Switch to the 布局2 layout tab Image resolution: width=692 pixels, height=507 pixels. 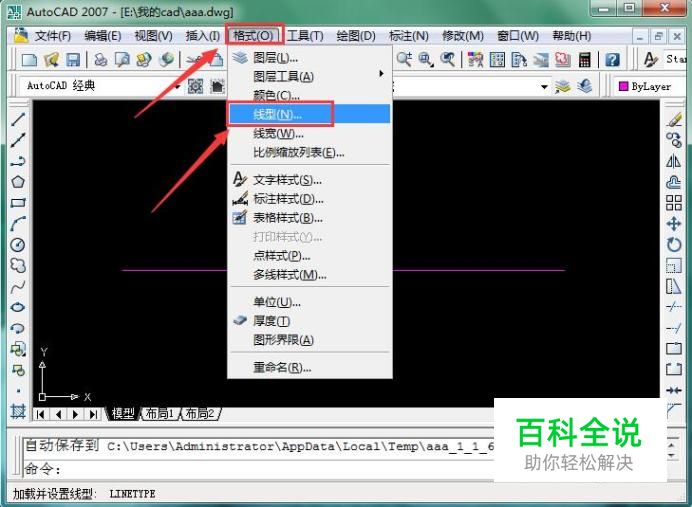tap(199, 413)
